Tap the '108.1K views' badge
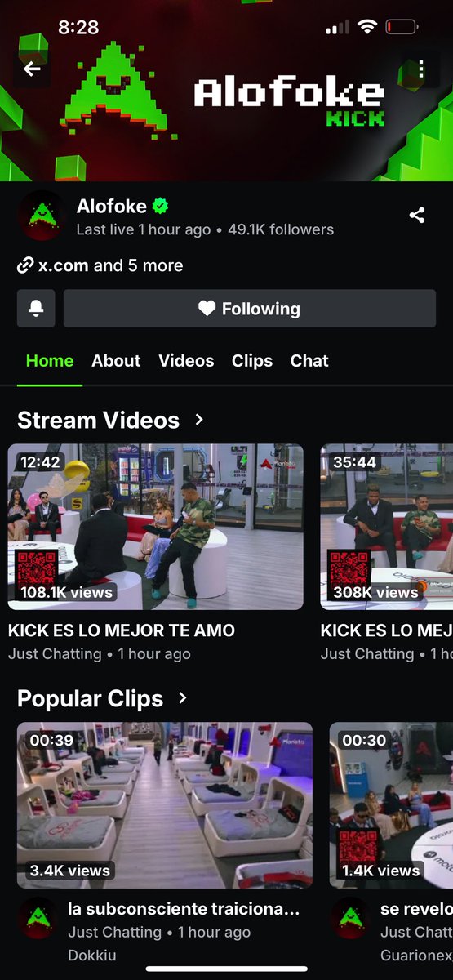The height and width of the screenshot is (980, 453). (x=66, y=592)
